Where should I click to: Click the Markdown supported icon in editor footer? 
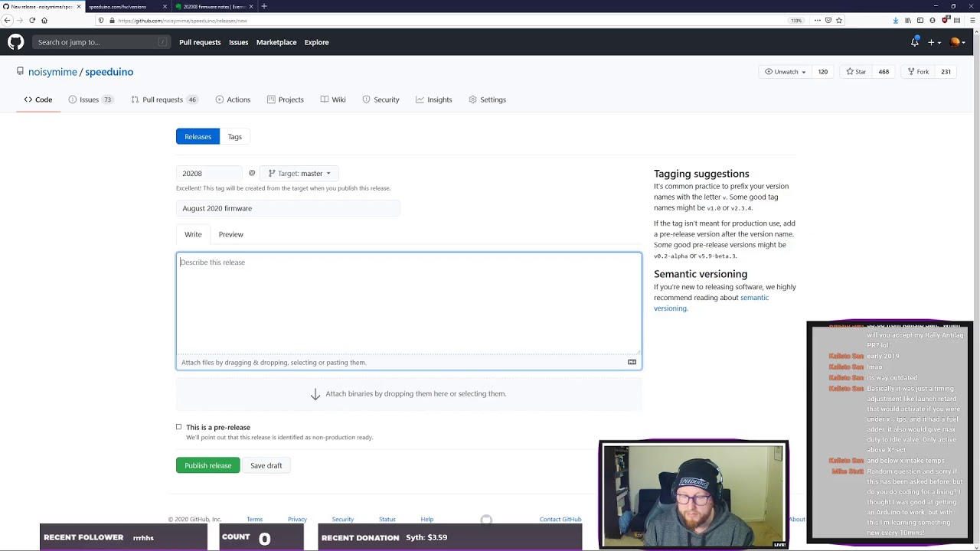(x=632, y=362)
